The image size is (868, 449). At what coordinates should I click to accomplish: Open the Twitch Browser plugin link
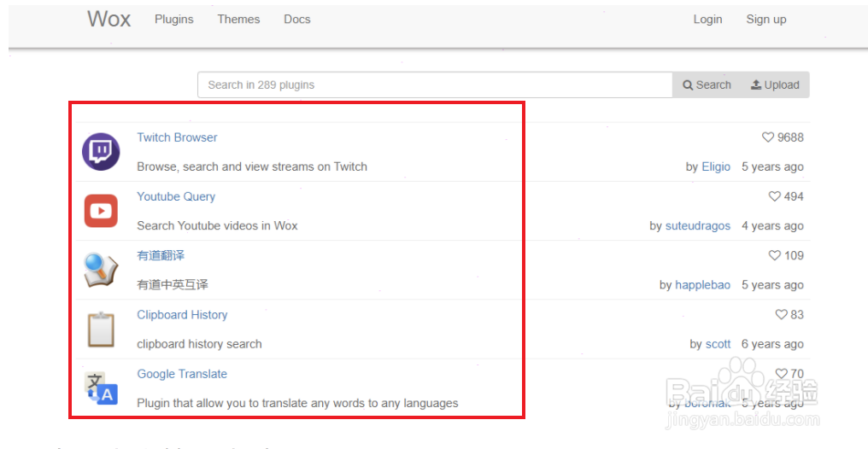[177, 137]
